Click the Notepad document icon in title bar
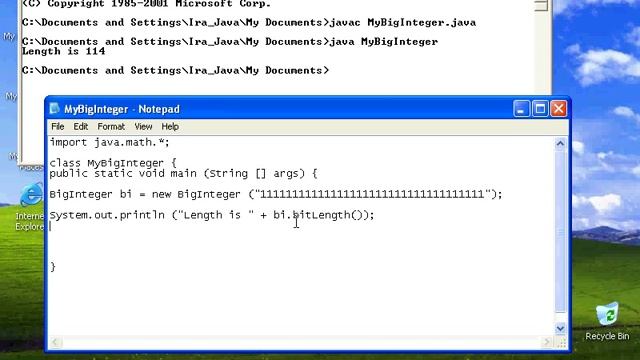 54,109
